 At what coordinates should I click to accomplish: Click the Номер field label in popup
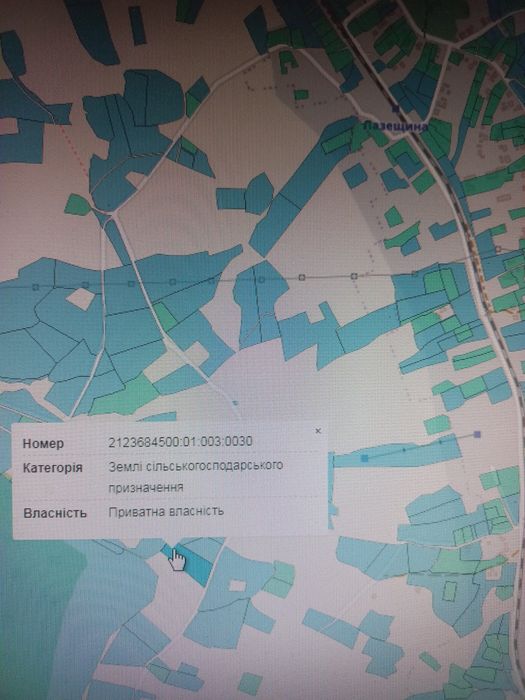43,444
